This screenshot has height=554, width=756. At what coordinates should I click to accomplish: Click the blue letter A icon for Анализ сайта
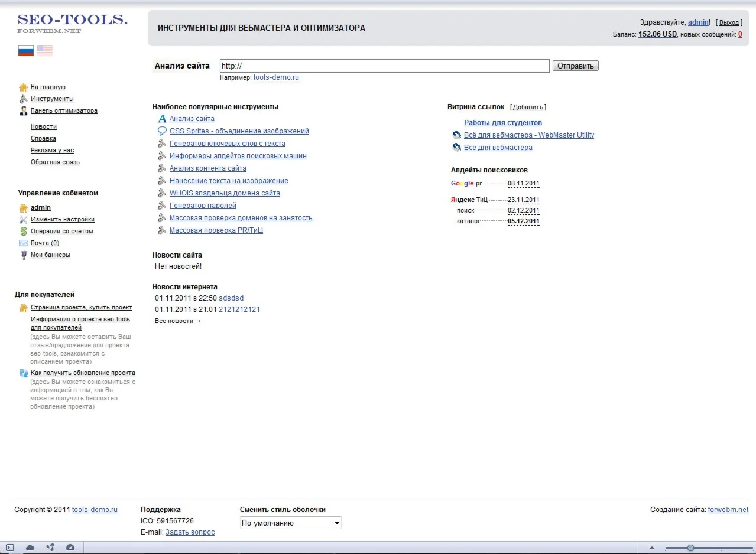pyautogui.click(x=162, y=119)
